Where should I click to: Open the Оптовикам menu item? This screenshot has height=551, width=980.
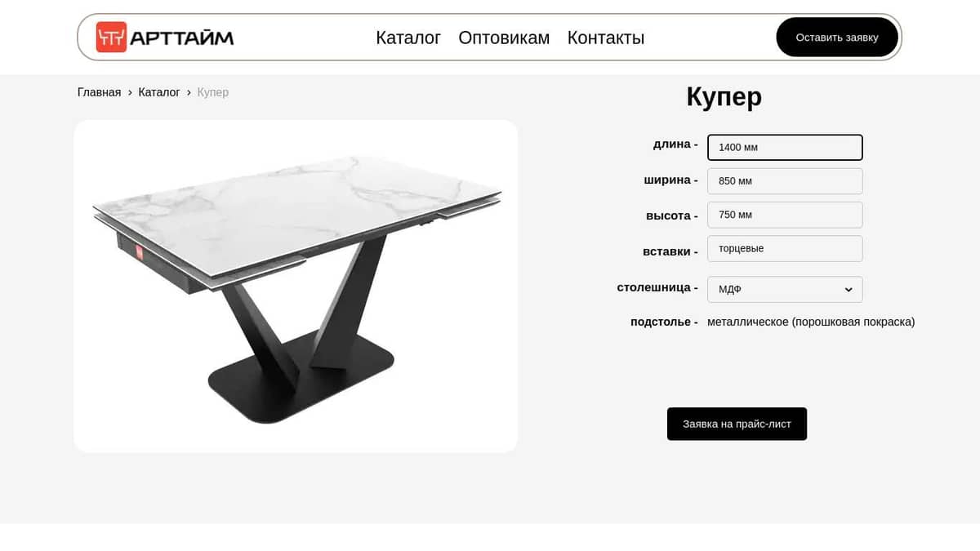tap(504, 38)
